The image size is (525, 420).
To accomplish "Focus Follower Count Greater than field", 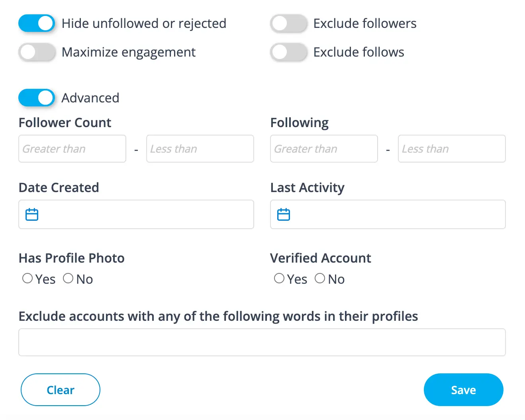I will 72,149.
